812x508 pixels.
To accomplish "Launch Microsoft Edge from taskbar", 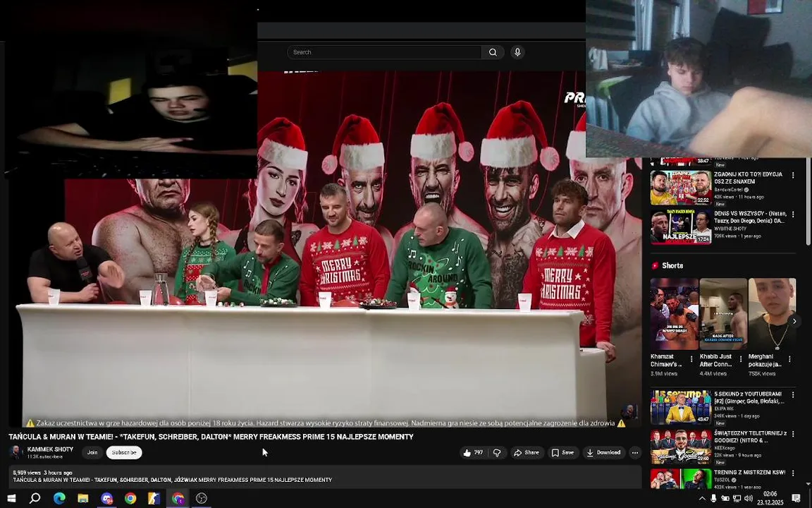I will pos(59,498).
